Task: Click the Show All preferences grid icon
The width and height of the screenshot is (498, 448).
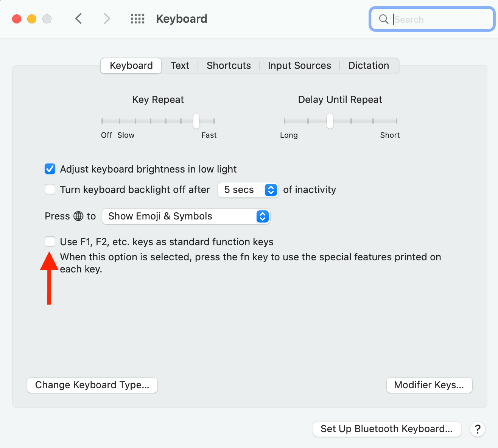Action: (138, 19)
